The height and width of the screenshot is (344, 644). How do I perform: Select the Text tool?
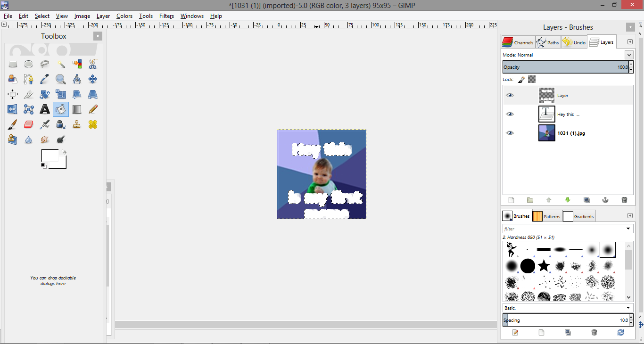[45, 109]
